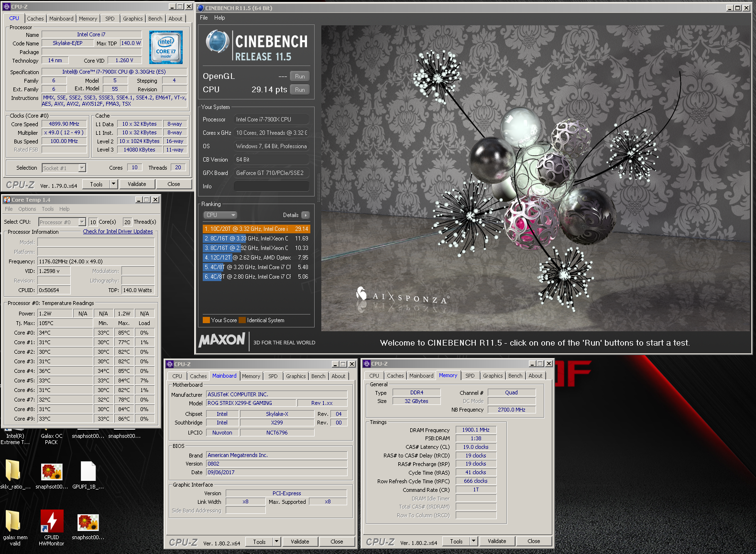
Task: Click Core #0 temperature 34°C reading
Action: (x=65, y=333)
